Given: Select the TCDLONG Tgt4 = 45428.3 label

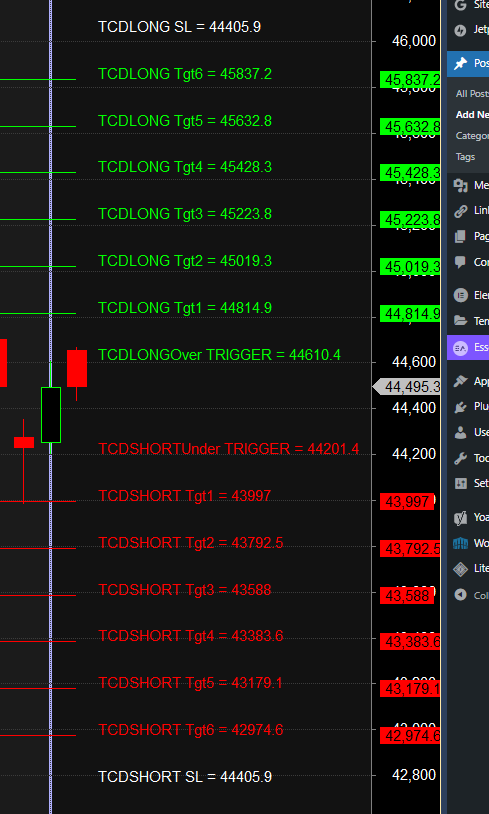Looking at the screenshot, I should [185, 167].
